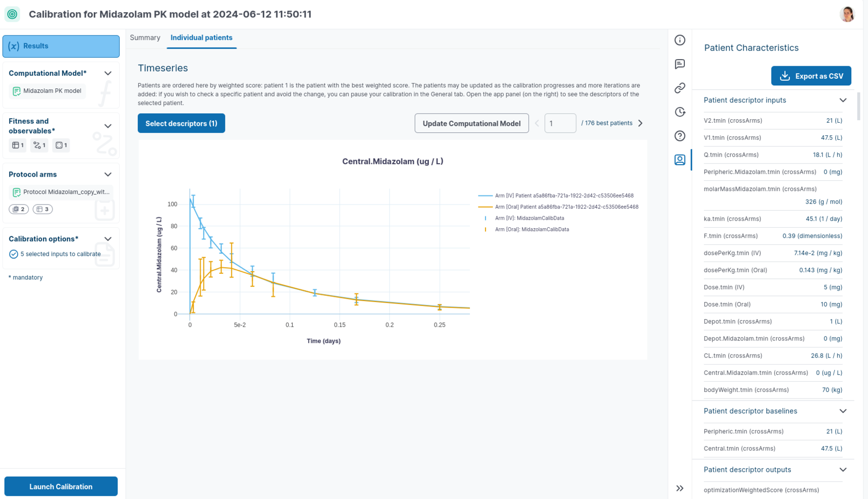Image resolution: width=868 pixels, height=499 pixels.
Task: Open the history clock icon
Action: (680, 112)
